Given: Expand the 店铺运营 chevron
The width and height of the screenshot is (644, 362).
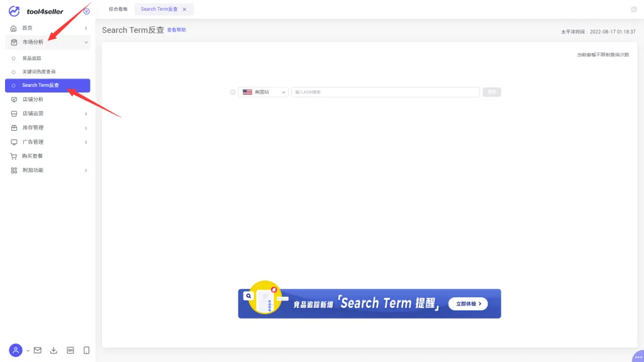Looking at the screenshot, I should coord(86,114).
